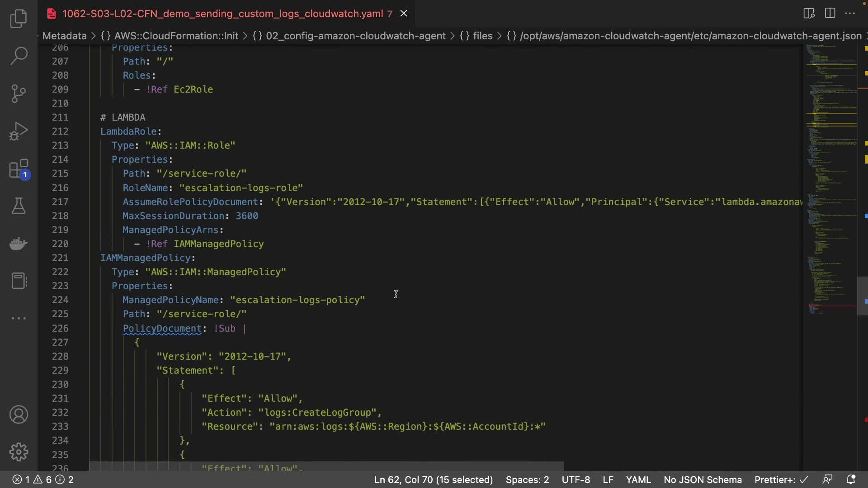The width and height of the screenshot is (868, 488).
Task: Toggle notifications bell in status bar
Action: 850,479
